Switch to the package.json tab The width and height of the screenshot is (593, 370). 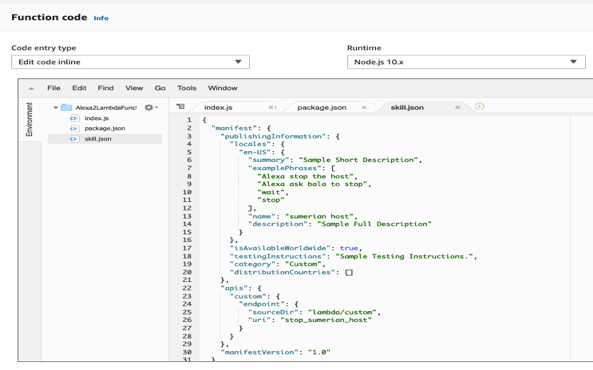coord(321,107)
